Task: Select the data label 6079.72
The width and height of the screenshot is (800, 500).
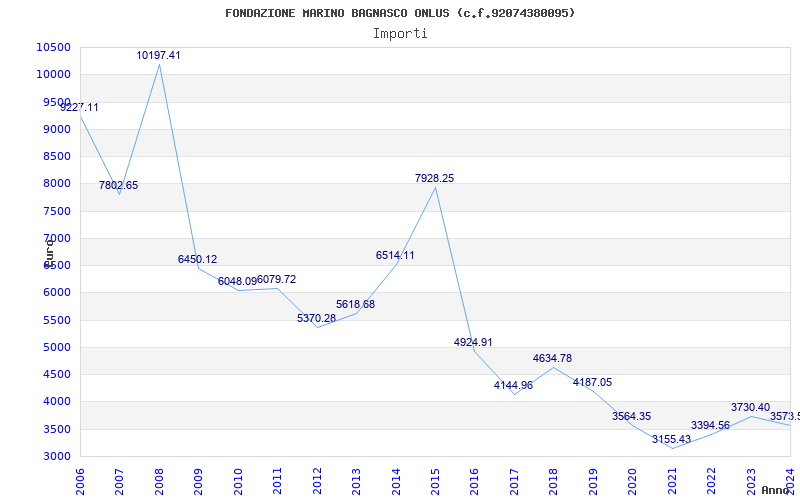Action: [277, 280]
